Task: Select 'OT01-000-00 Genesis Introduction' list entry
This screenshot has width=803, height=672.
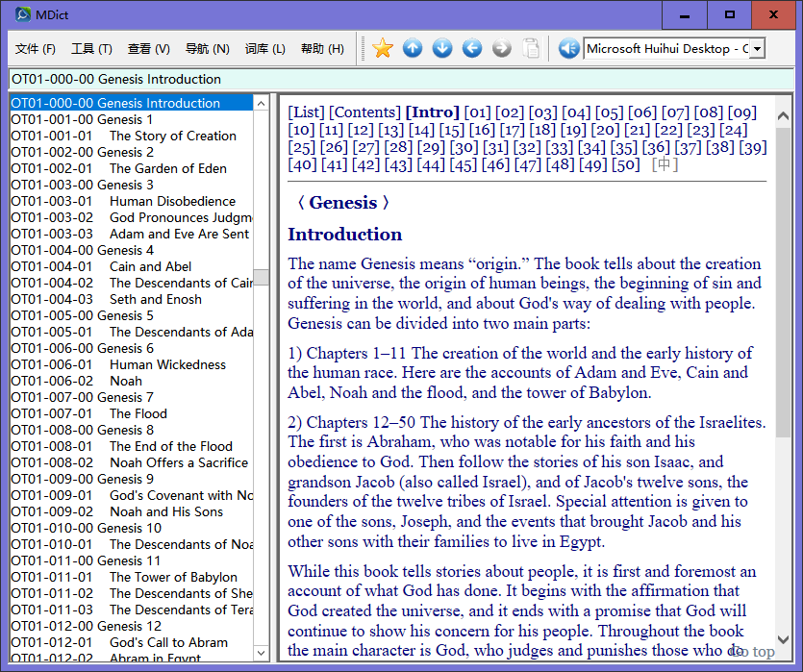Action: pyautogui.click(x=132, y=103)
